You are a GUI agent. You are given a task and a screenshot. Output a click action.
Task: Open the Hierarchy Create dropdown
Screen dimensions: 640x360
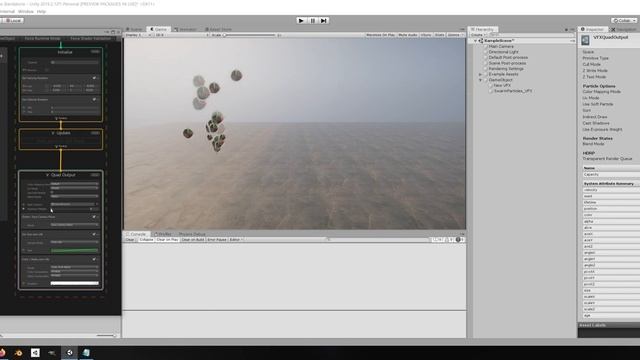(x=477, y=35)
